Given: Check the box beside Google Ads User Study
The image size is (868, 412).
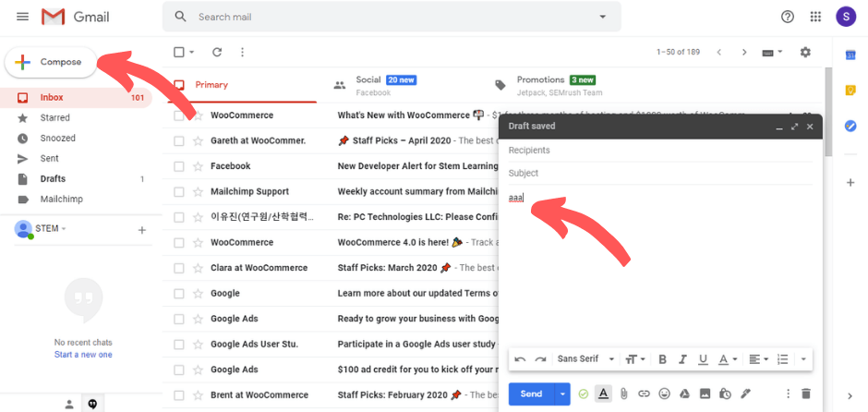Looking at the screenshot, I should tap(179, 345).
